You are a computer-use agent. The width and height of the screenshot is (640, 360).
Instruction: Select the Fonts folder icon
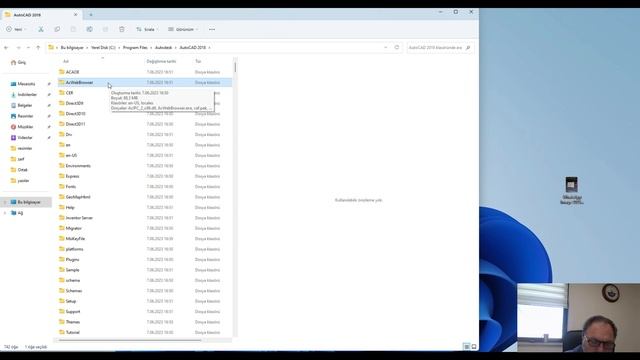(62, 187)
